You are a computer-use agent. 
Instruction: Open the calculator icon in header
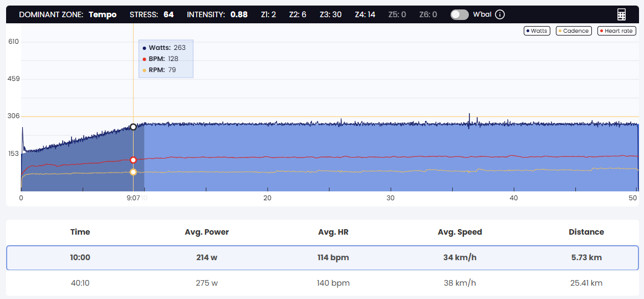tap(621, 15)
